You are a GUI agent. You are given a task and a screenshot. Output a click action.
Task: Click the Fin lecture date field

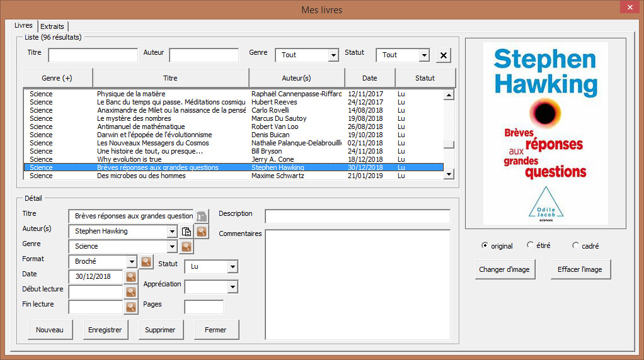point(96,307)
